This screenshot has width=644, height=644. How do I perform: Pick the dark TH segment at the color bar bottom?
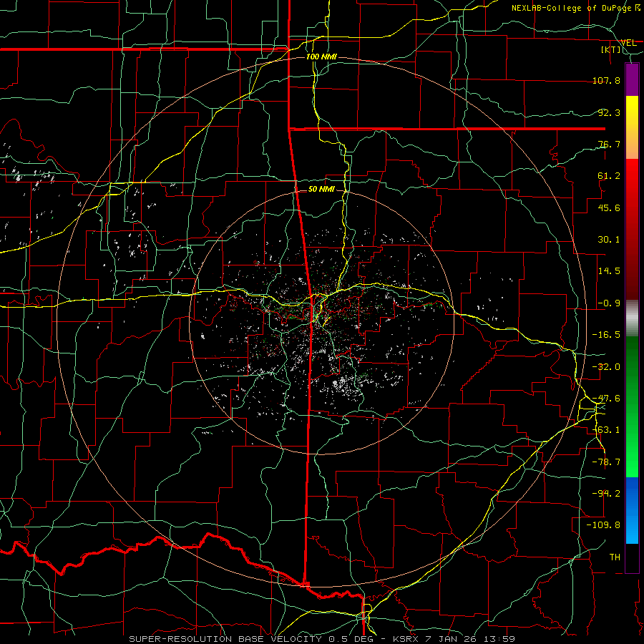click(632, 557)
